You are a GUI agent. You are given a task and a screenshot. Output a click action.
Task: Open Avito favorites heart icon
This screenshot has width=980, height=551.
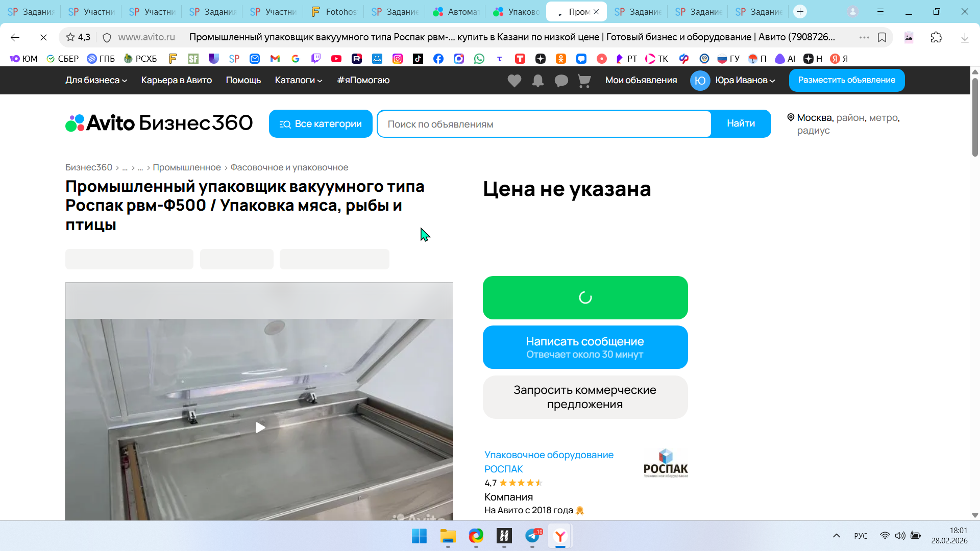pyautogui.click(x=514, y=81)
